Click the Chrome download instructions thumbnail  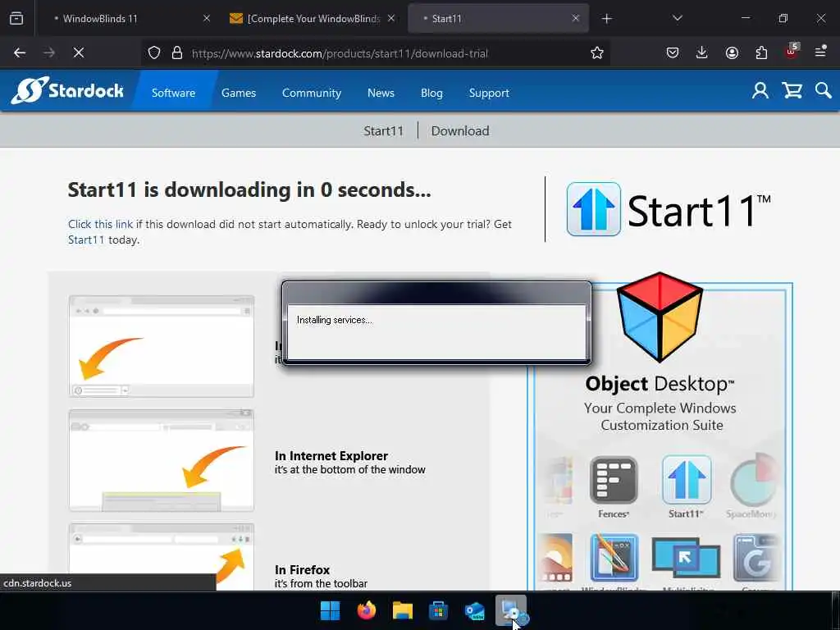coord(162,346)
